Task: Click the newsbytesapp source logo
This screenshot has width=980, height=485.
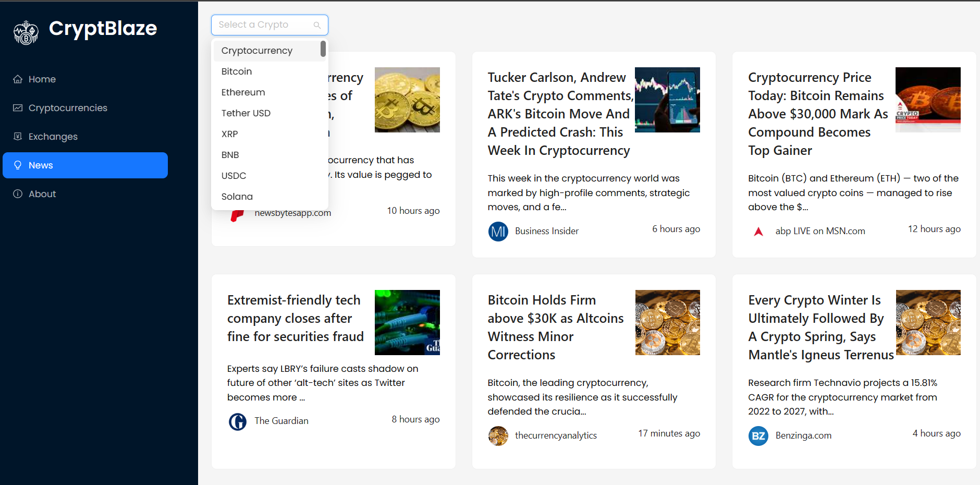Action: point(237,215)
